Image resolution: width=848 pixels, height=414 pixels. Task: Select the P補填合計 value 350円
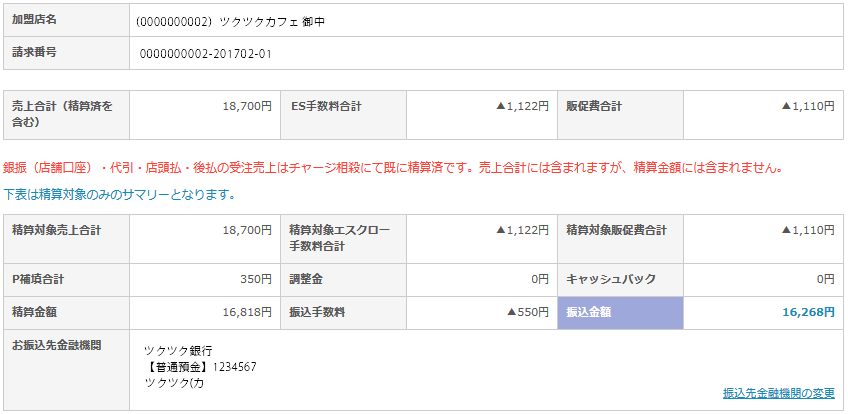click(256, 279)
